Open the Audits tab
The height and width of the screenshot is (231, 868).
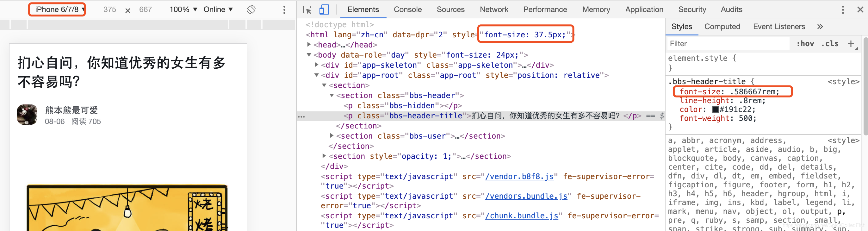[x=731, y=9]
